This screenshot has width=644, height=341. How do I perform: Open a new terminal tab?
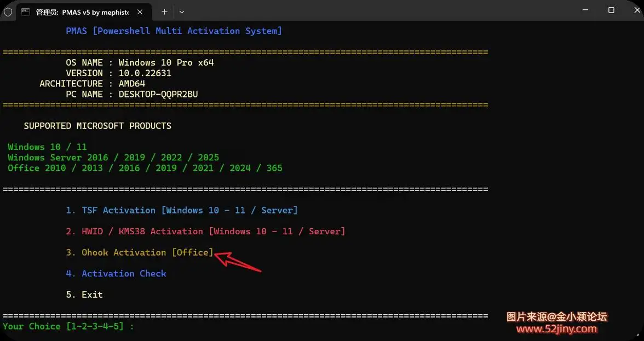click(x=164, y=11)
